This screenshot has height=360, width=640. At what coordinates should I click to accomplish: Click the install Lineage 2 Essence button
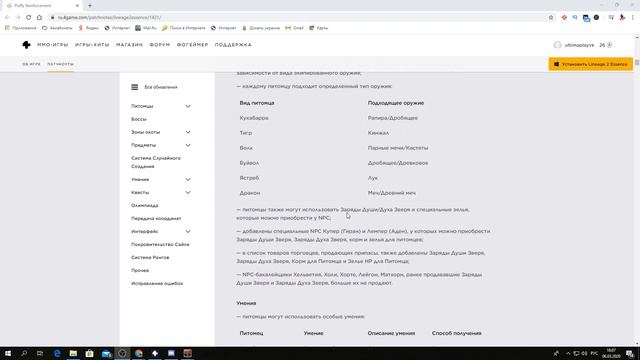pyautogui.click(x=591, y=64)
